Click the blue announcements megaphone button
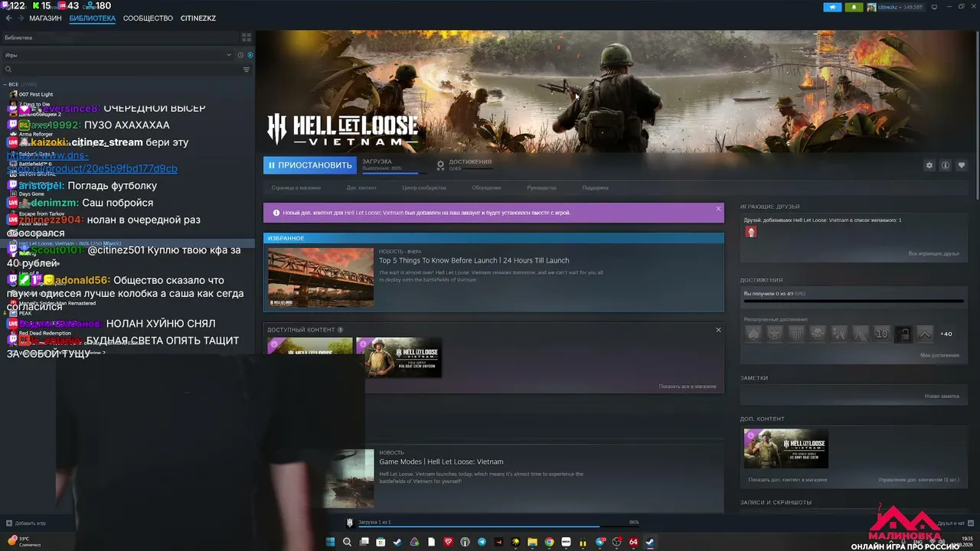The width and height of the screenshot is (980, 551). click(x=832, y=7)
